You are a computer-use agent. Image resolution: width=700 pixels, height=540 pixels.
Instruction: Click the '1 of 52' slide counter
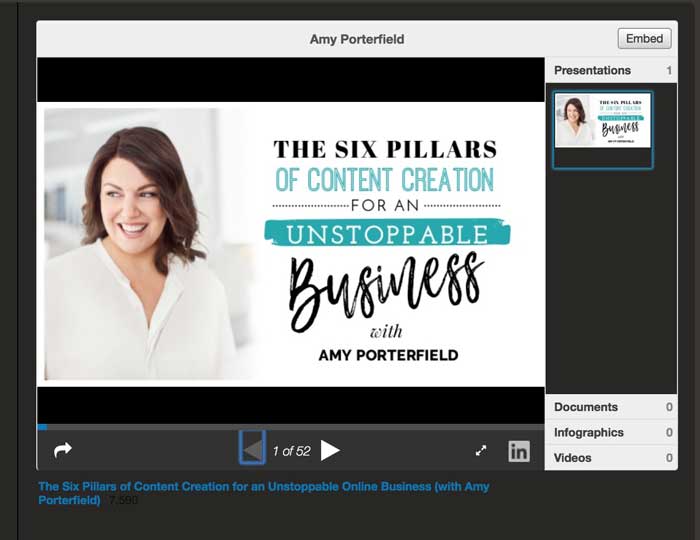(x=292, y=451)
